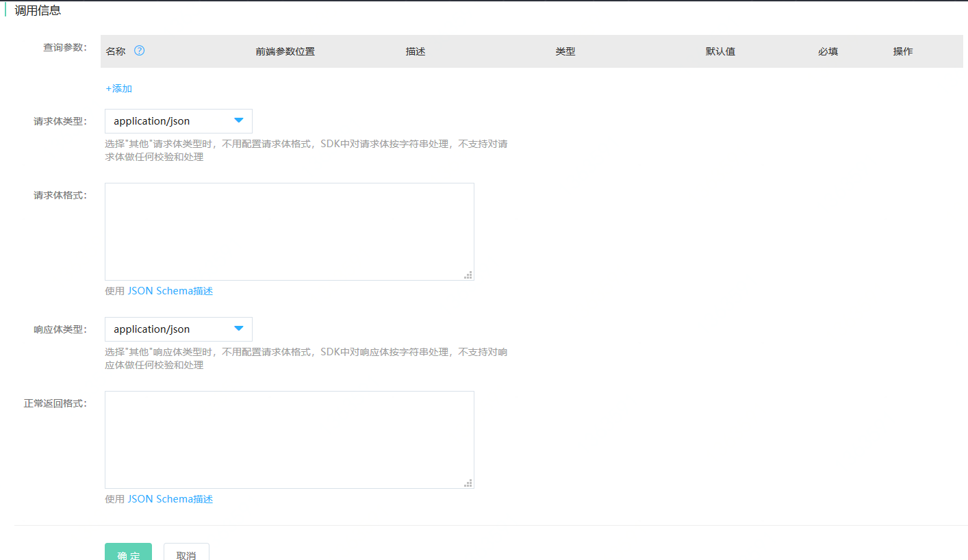Click the 描述 column header
Screen dimensions: 968x560
[415, 51]
